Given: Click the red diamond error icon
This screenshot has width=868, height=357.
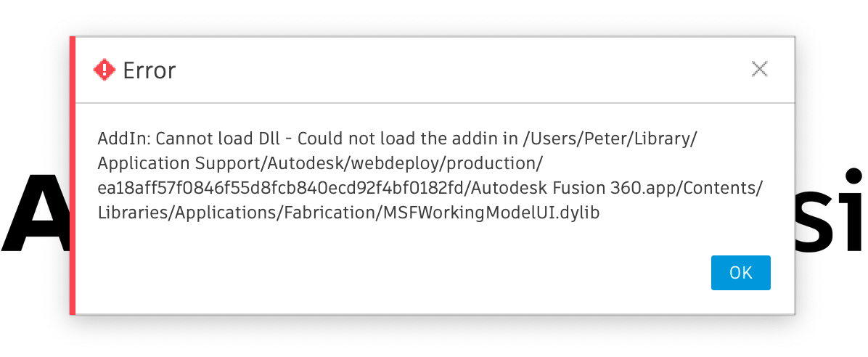Looking at the screenshot, I should pyautogui.click(x=104, y=70).
